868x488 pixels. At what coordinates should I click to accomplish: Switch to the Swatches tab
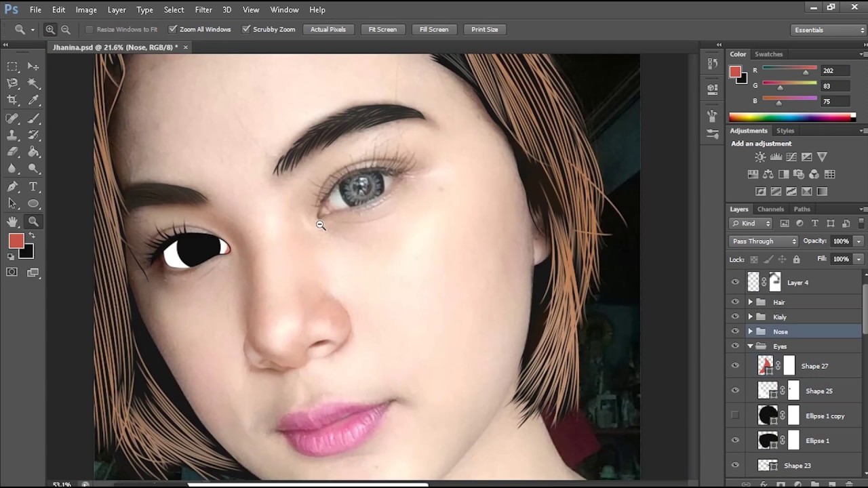point(768,54)
